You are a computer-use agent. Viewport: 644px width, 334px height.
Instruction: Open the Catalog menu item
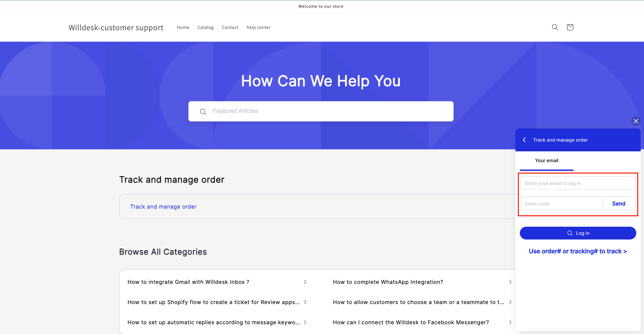pyautogui.click(x=206, y=28)
